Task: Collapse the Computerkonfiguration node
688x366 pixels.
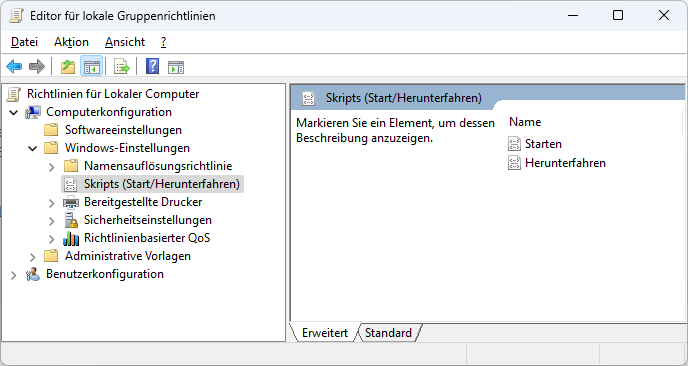Action: pos(14,113)
